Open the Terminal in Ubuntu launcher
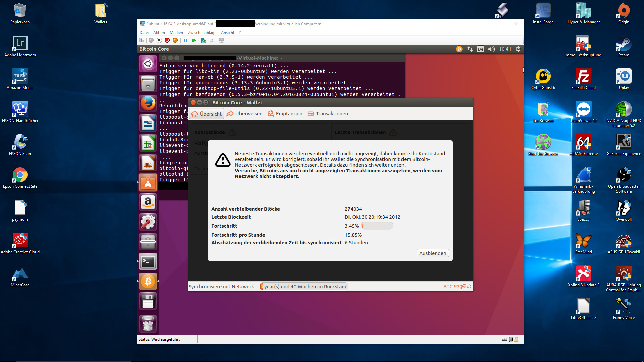This screenshot has height=362, width=644. pyautogui.click(x=148, y=262)
